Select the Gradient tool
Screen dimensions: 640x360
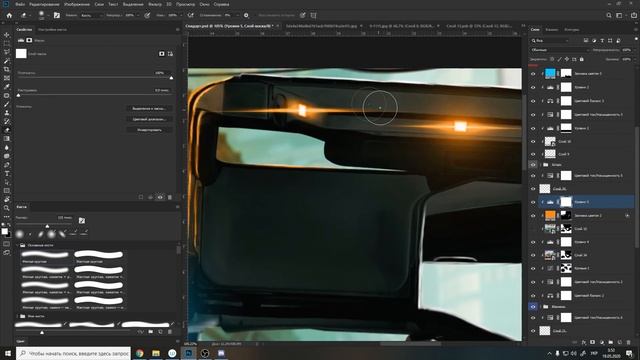pos(7,139)
